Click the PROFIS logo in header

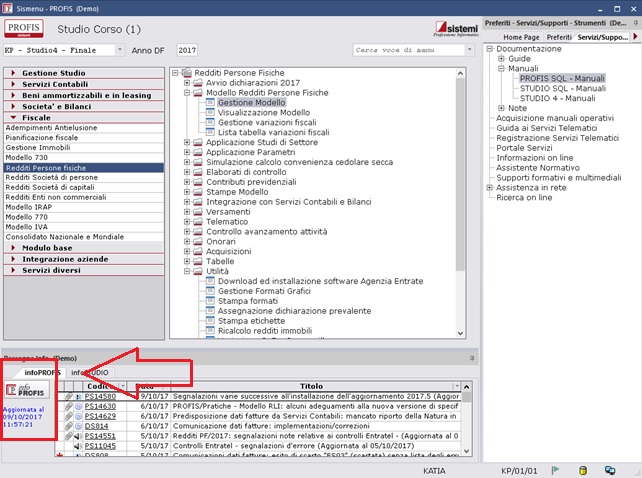point(25,27)
